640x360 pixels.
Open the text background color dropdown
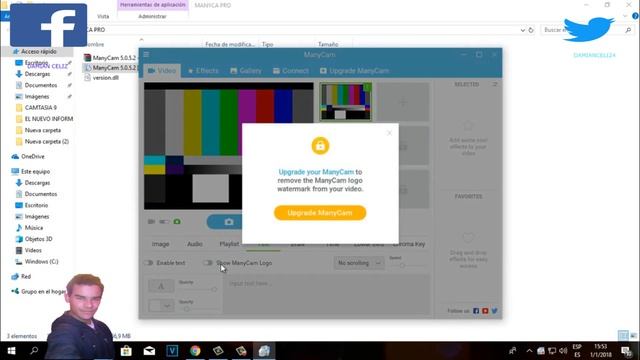click(x=161, y=305)
